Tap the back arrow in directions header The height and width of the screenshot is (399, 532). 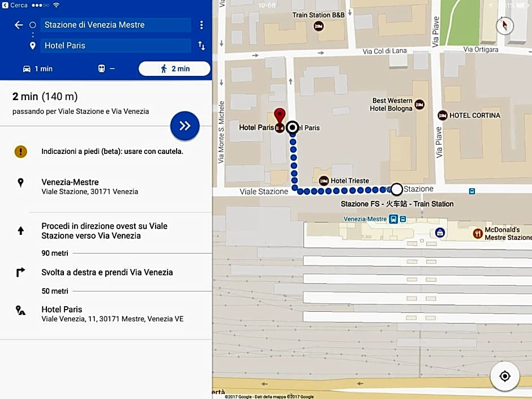19,25
